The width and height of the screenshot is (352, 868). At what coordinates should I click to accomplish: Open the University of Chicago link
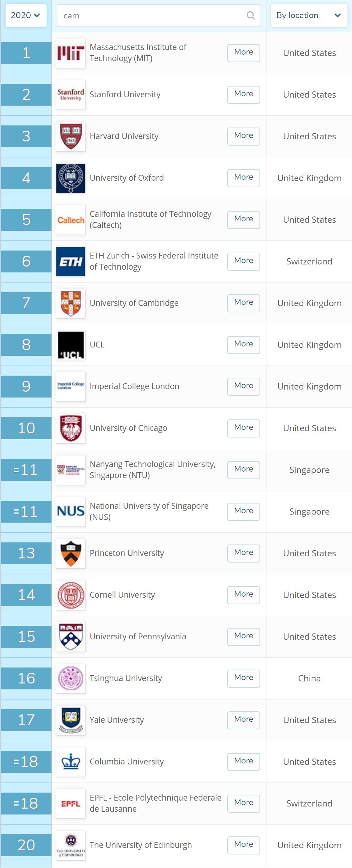click(x=128, y=428)
